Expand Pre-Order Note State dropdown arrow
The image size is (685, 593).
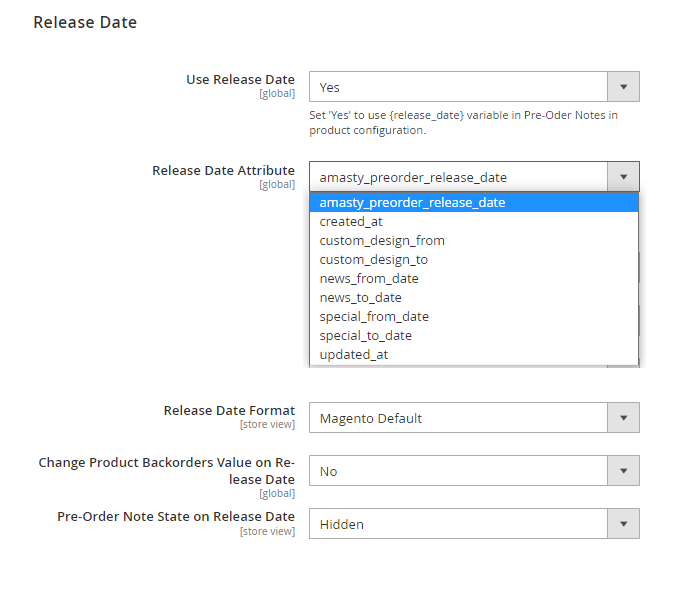(x=623, y=524)
